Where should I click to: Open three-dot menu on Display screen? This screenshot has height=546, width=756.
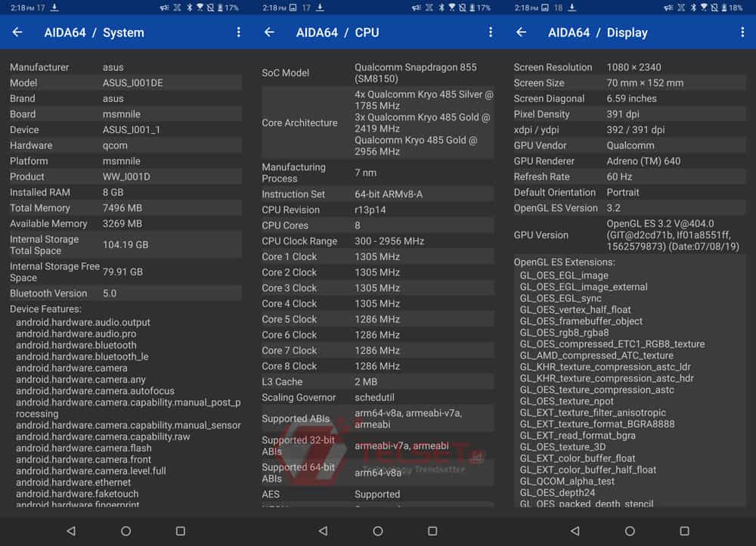[742, 33]
